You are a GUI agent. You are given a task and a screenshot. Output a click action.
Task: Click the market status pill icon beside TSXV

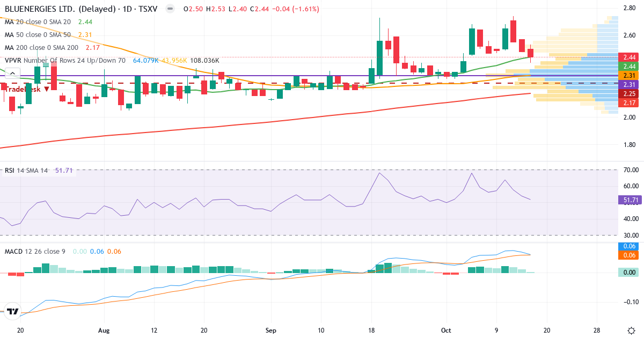click(x=170, y=9)
